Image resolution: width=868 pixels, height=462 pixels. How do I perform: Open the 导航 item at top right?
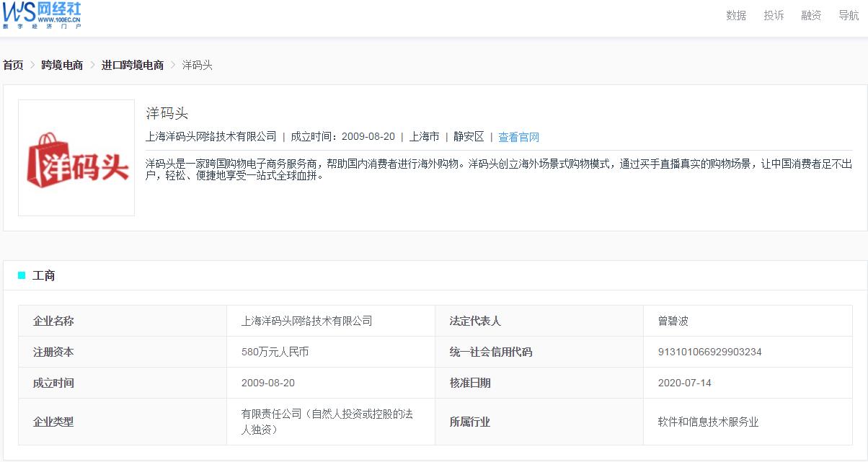pyautogui.click(x=848, y=14)
